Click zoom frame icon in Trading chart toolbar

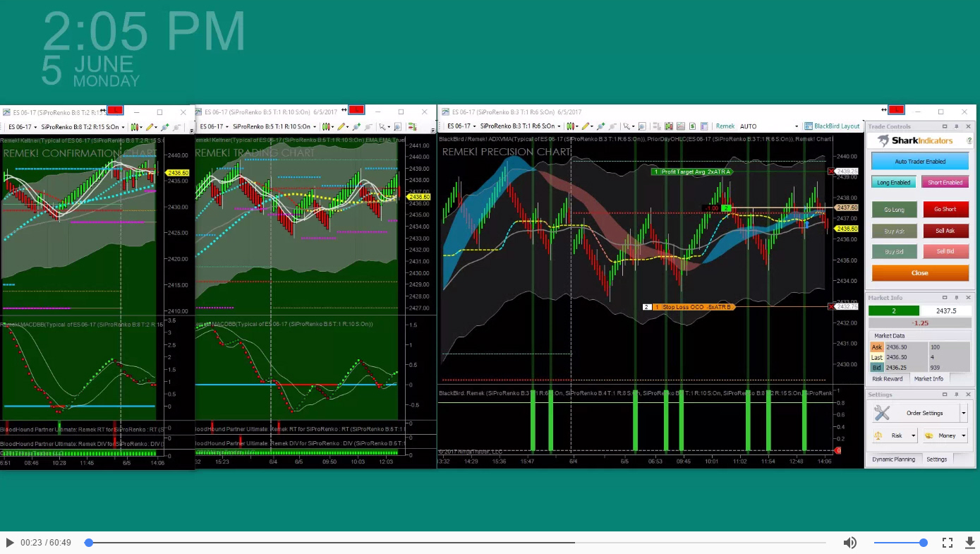pyautogui.click(x=397, y=127)
